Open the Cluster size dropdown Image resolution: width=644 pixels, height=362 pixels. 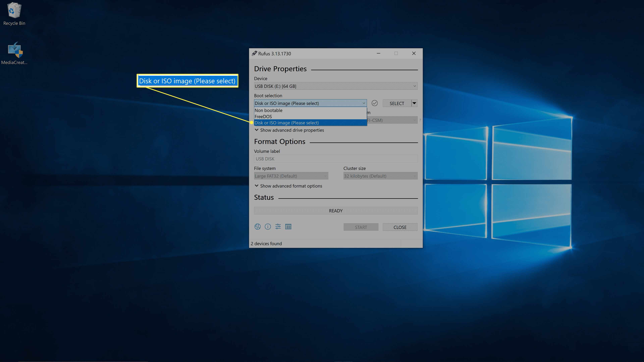pos(380,176)
